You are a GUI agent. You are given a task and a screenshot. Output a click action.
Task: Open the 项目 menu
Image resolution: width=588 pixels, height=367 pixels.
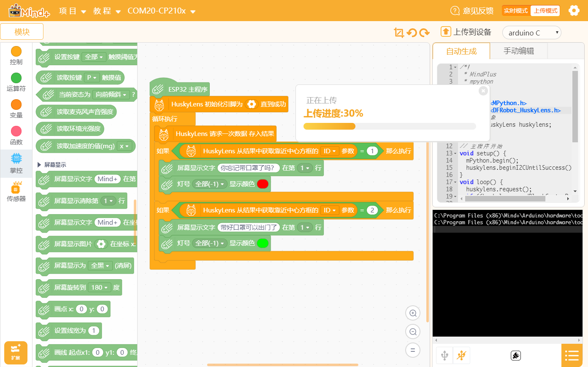(73, 11)
